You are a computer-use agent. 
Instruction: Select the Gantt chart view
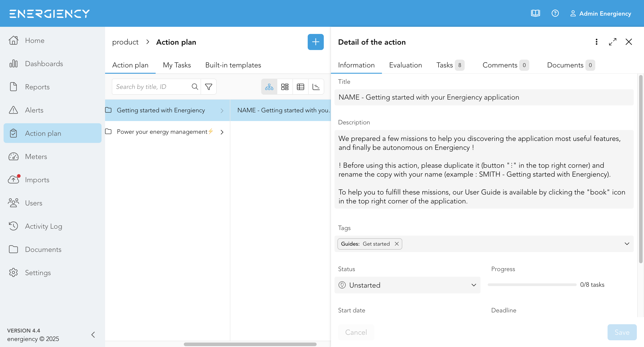tap(316, 87)
